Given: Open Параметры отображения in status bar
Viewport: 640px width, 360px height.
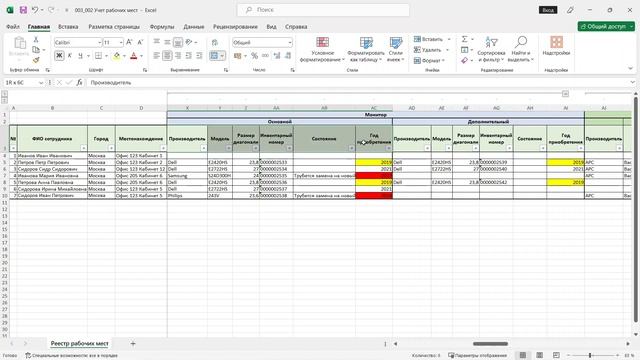Looking at the screenshot, I should [x=478, y=356].
